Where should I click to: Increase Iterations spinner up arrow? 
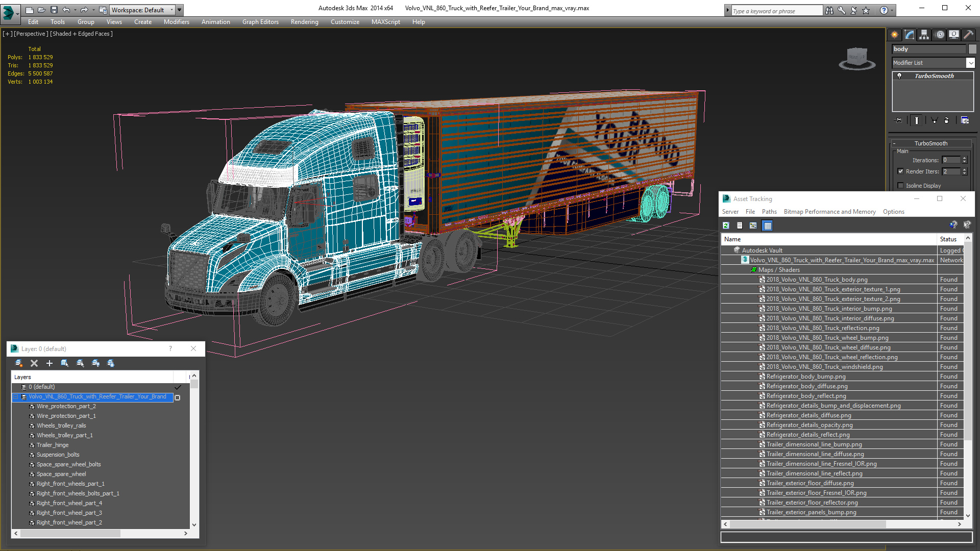964,158
